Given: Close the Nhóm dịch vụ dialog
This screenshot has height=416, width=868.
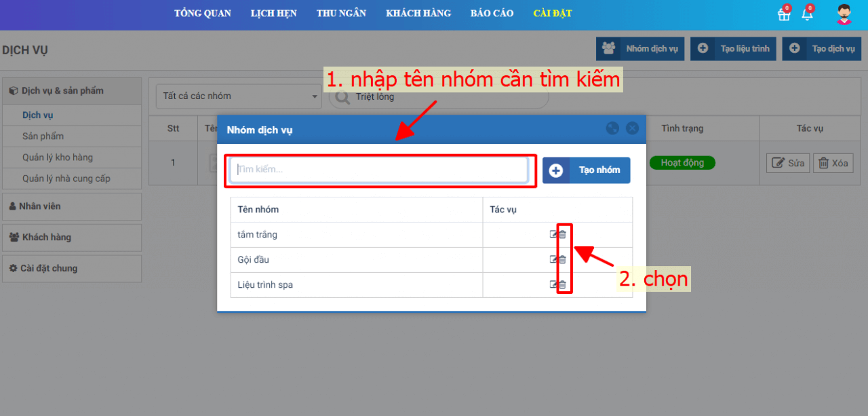Looking at the screenshot, I should 632,128.
